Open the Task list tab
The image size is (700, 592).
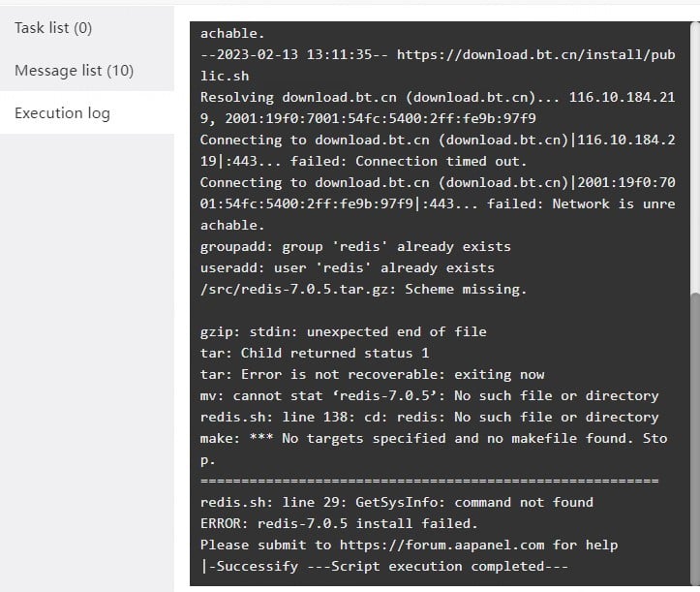53,28
